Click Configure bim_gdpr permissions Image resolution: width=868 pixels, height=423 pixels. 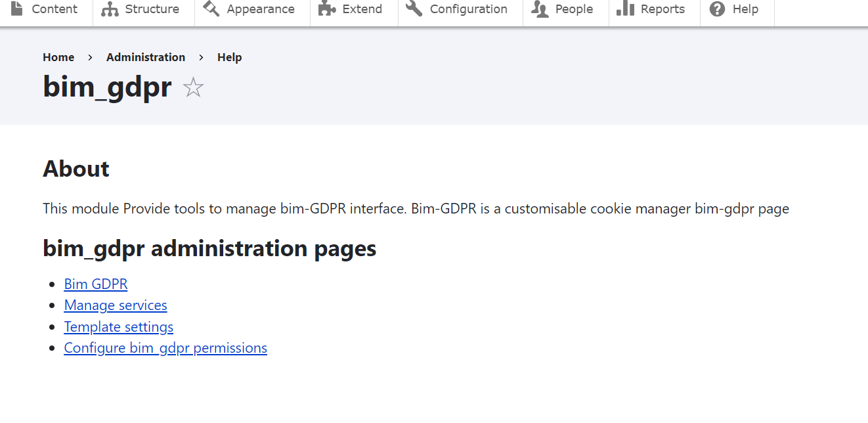165,347
